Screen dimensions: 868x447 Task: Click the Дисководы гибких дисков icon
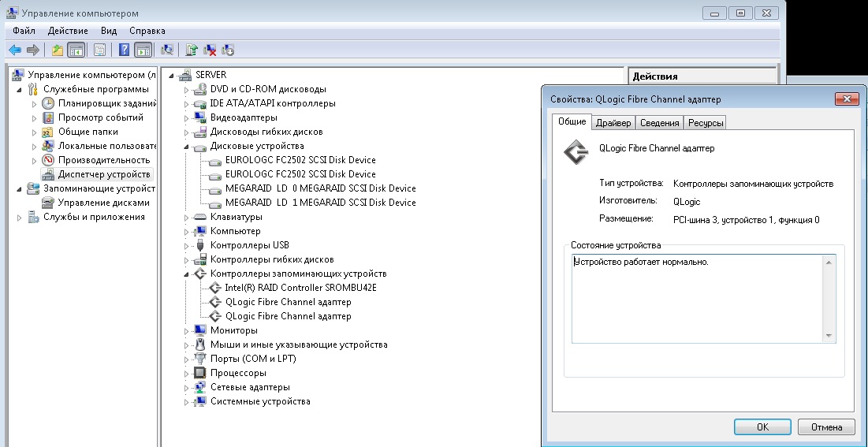199,132
